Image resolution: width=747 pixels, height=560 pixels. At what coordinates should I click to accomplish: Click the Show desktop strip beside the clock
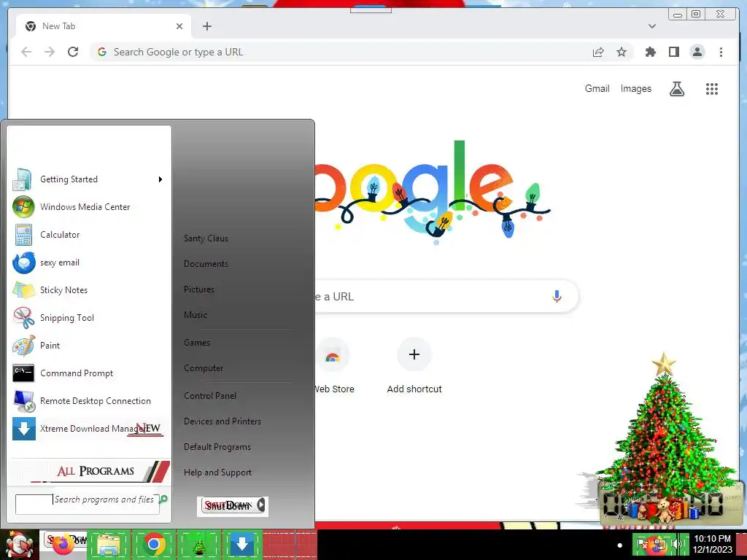pos(741,545)
